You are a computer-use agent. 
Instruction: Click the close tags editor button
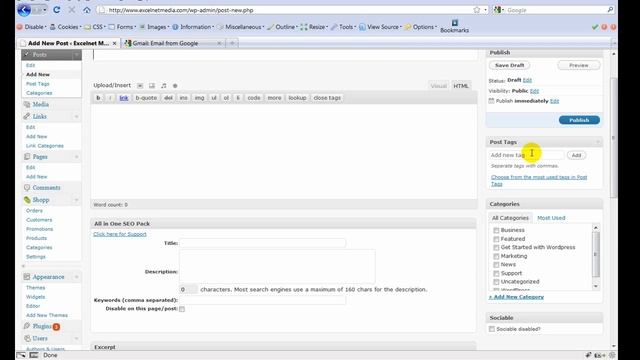pyautogui.click(x=327, y=98)
